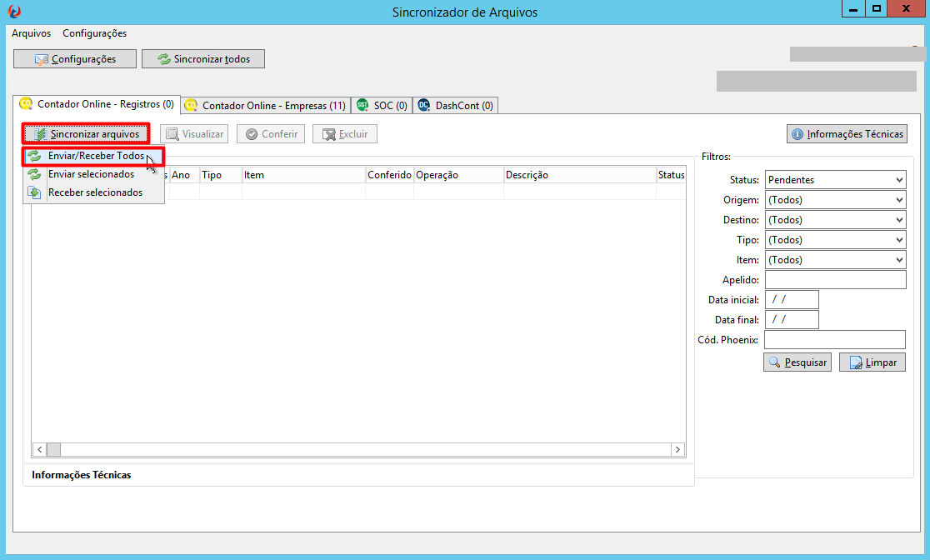This screenshot has width=930, height=560.
Task: Click the Ano column header
Action: 184,175
